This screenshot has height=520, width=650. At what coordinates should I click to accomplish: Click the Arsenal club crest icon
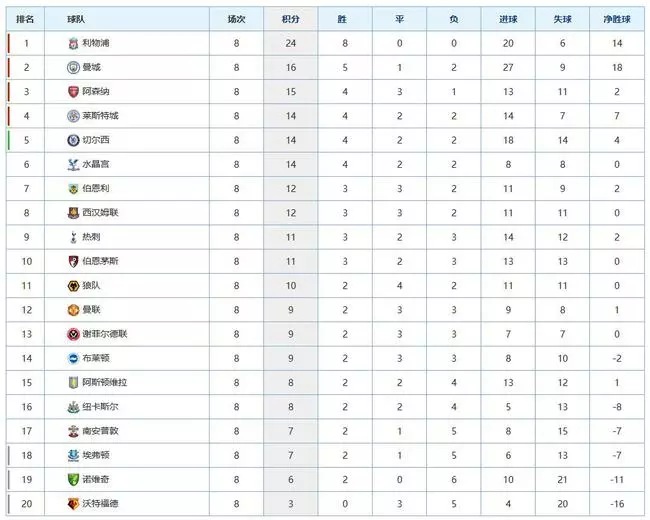pyautogui.click(x=73, y=92)
